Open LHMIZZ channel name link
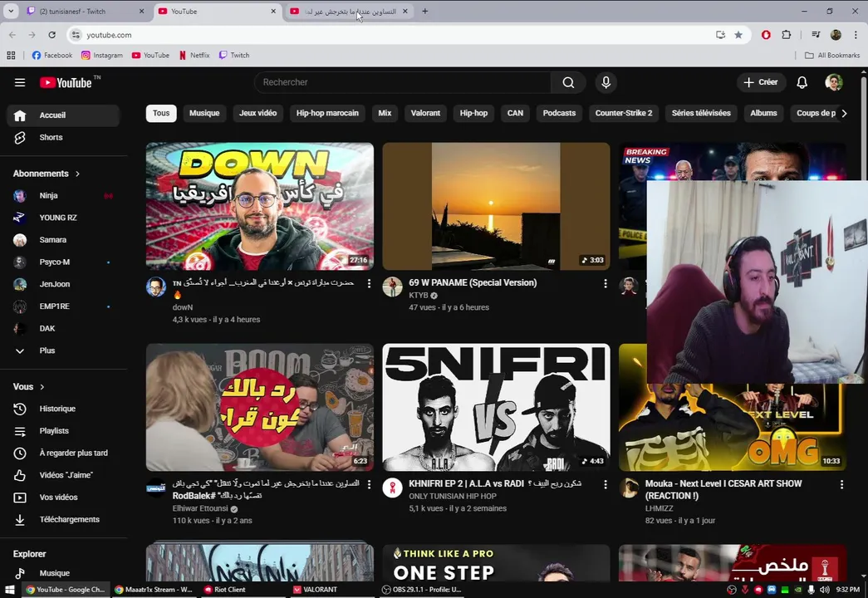This screenshot has height=598, width=868. (659, 508)
